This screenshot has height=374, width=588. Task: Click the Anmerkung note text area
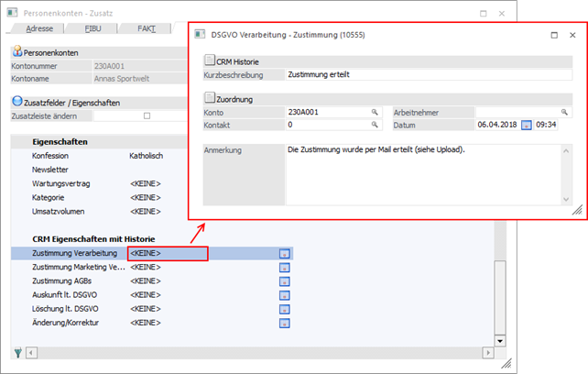tap(421, 174)
